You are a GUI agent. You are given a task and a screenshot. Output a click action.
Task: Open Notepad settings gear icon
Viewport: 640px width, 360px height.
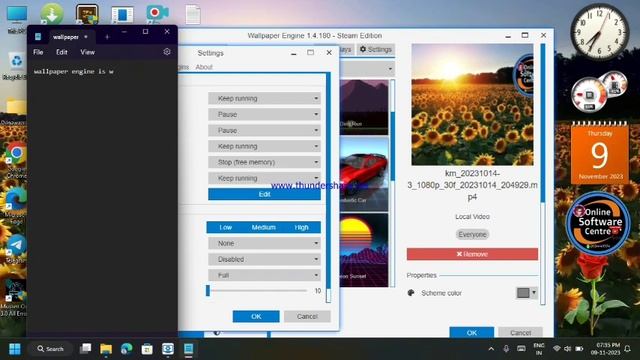pos(167,52)
